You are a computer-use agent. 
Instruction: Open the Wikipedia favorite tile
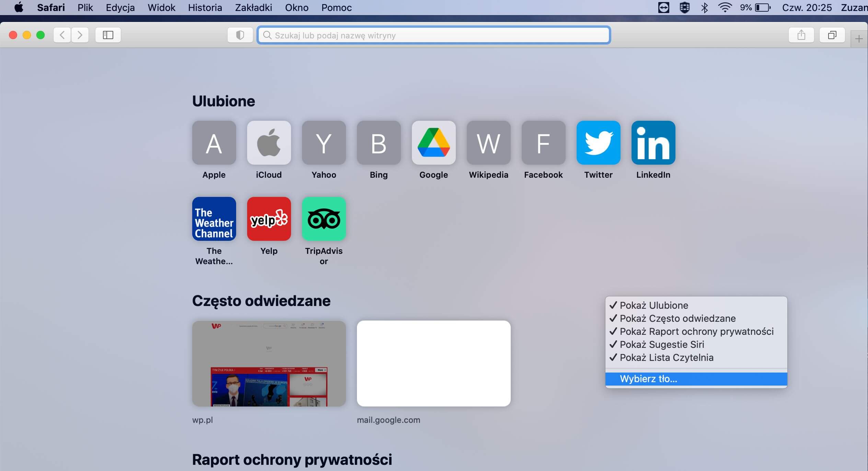(x=488, y=143)
